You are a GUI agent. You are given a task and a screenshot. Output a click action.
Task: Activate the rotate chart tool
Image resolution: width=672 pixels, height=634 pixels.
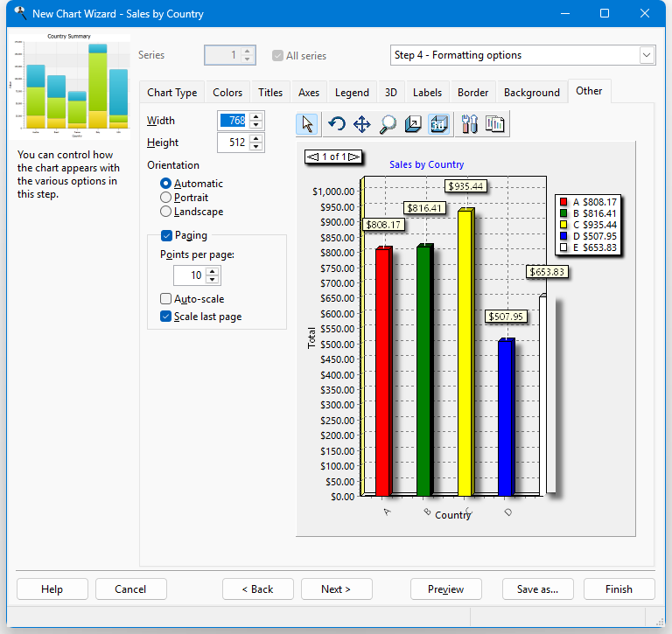(x=337, y=124)
